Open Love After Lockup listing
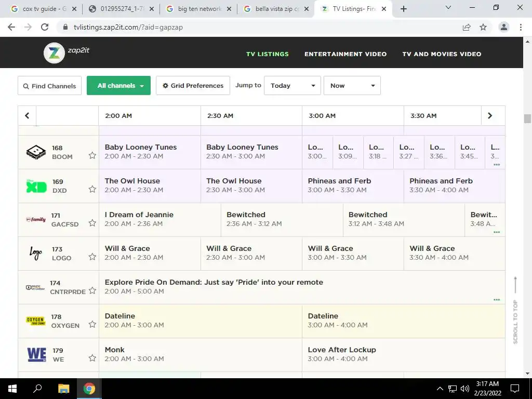This screenshot has height=399, width=532. pyautogui.click(x=403, y=354)
